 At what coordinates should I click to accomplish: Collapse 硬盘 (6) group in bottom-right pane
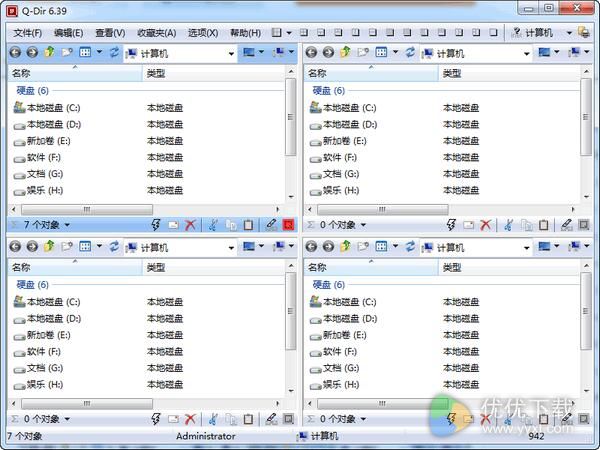329,285
